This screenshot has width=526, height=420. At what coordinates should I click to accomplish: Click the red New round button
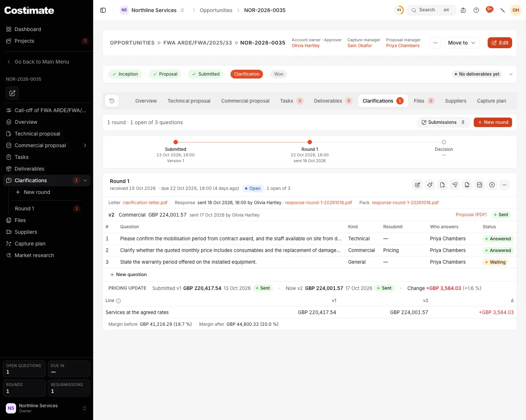[x=493, y=122]
